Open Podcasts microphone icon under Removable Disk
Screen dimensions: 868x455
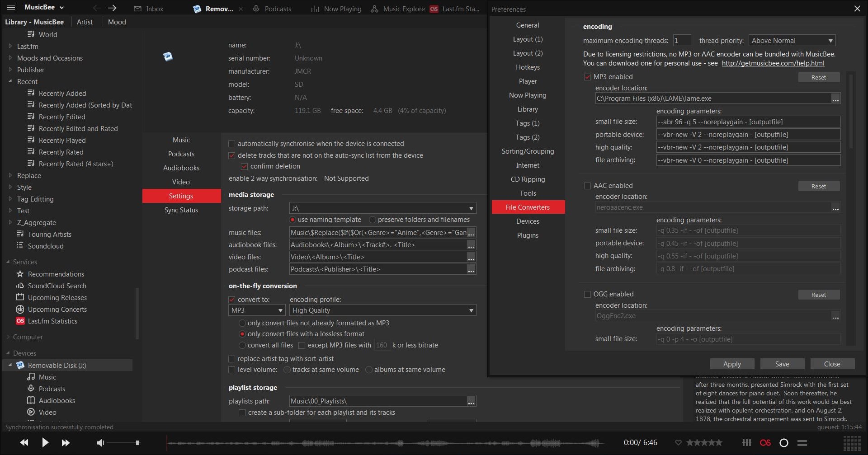[31, 389]
